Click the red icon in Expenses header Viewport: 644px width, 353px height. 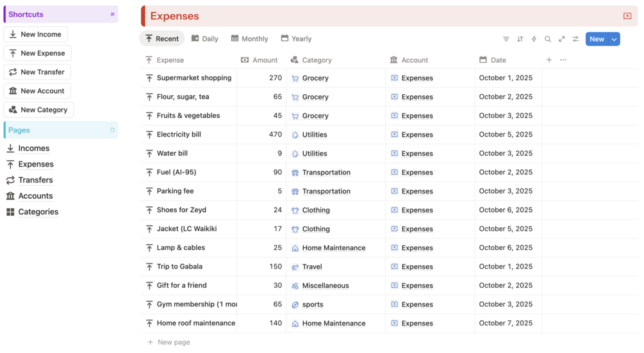[x=627, y=16]
